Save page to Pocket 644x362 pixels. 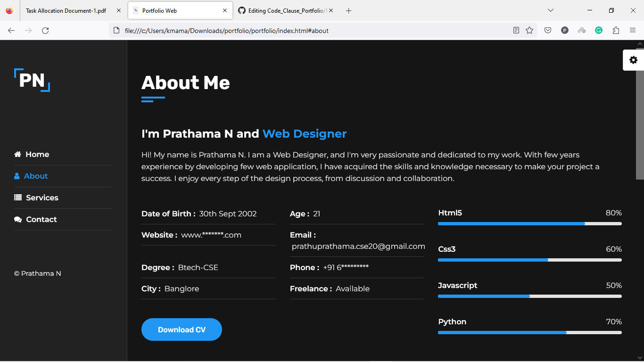[x=548, y=31]
